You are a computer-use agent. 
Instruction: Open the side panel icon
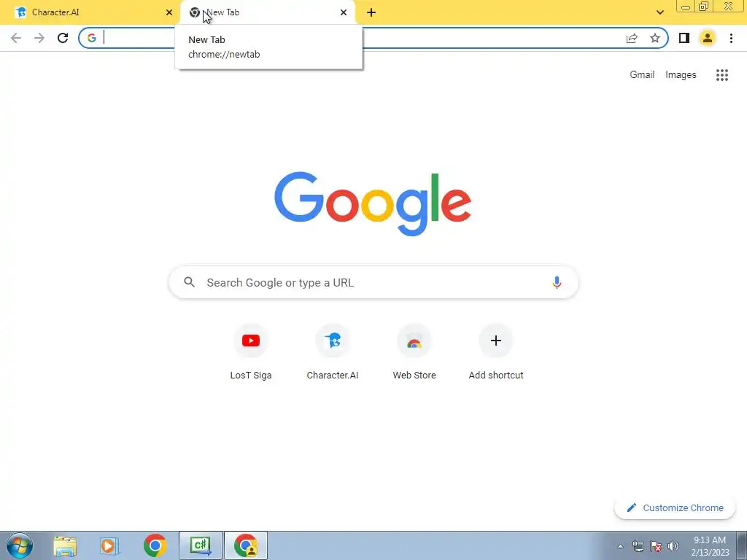684,38
